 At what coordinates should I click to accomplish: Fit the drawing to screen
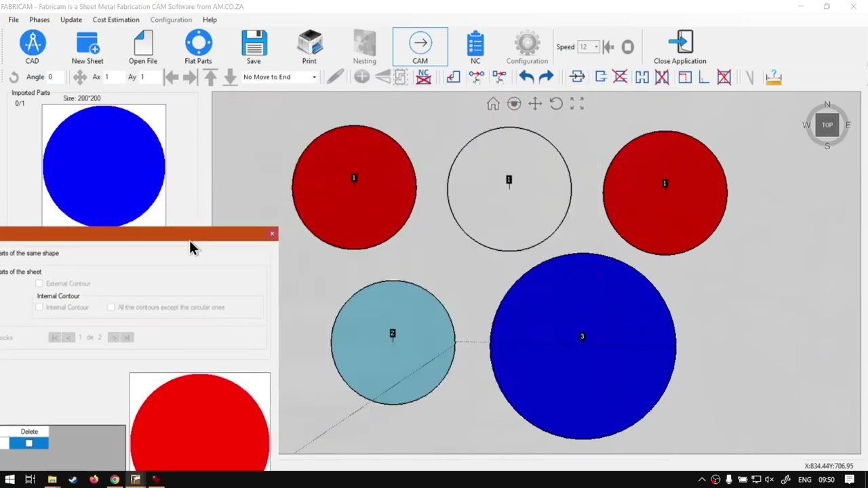pyautogui.click(x=577, y=104)
